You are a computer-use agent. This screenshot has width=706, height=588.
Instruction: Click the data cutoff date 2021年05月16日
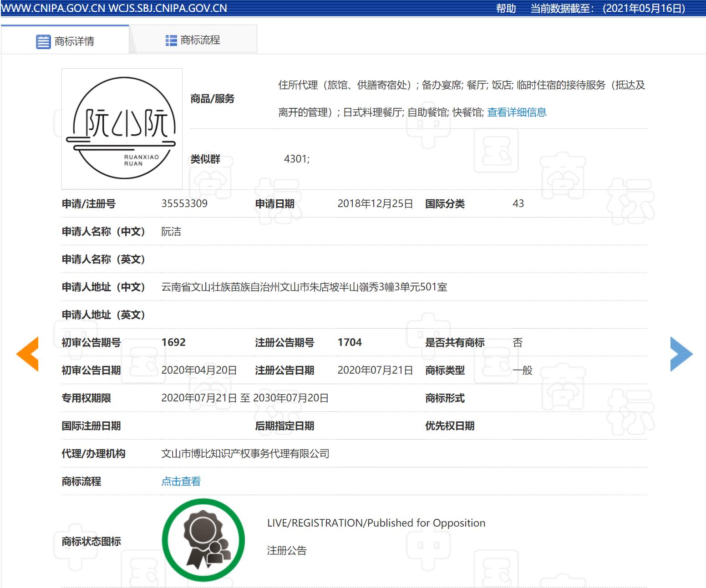click(x=644, y=8)
